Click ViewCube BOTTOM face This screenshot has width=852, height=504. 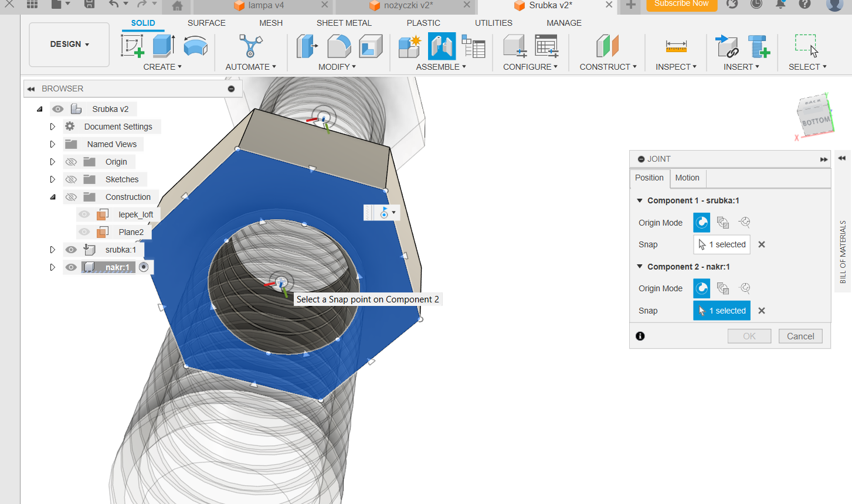[x=816, y=122]
